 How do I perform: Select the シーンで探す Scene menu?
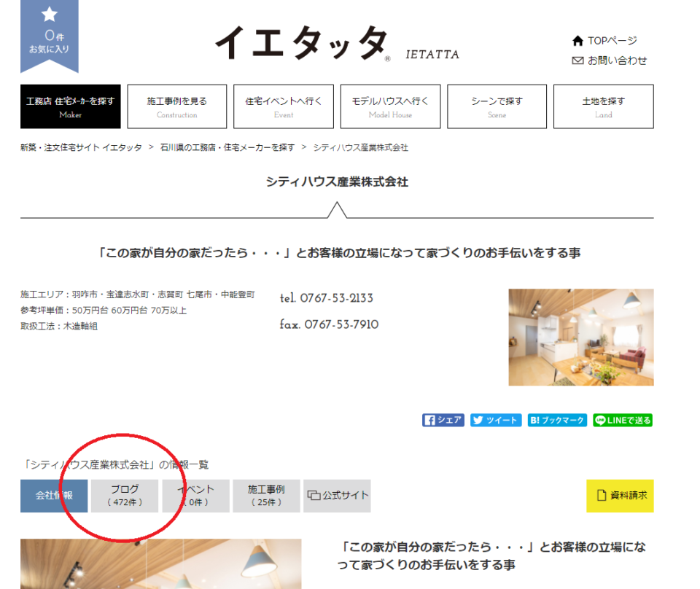(497, 106)
